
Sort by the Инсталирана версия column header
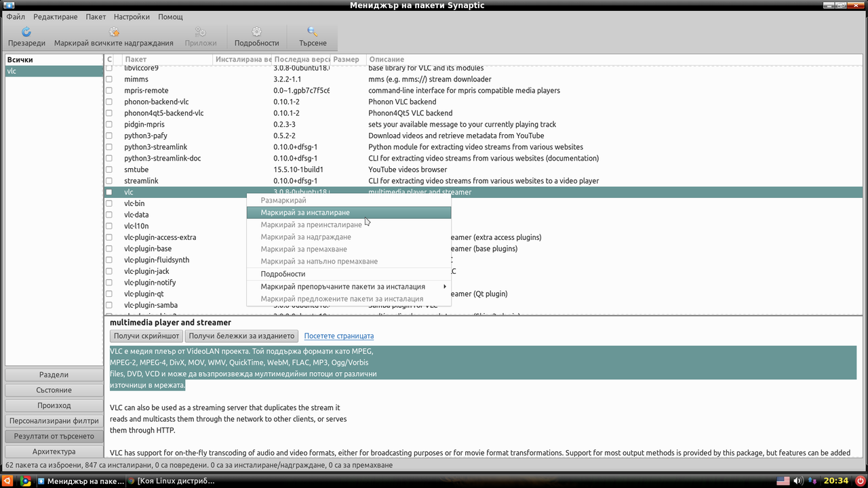[242, 60]
